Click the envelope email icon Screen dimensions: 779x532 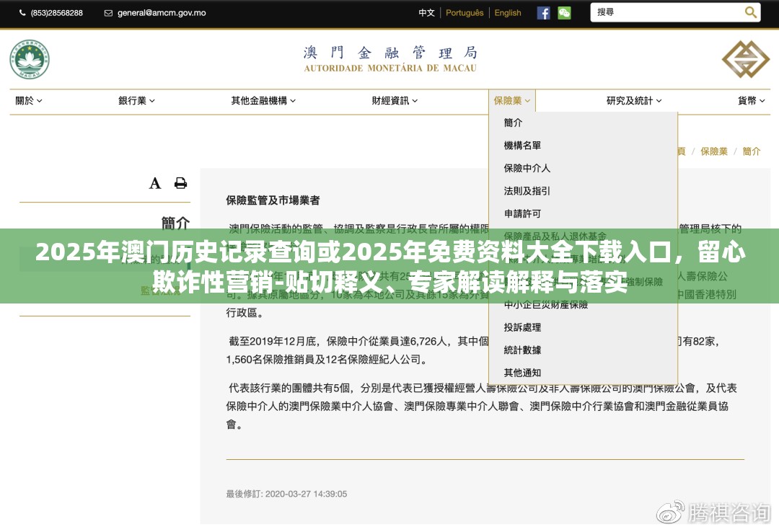coord(108,13)
